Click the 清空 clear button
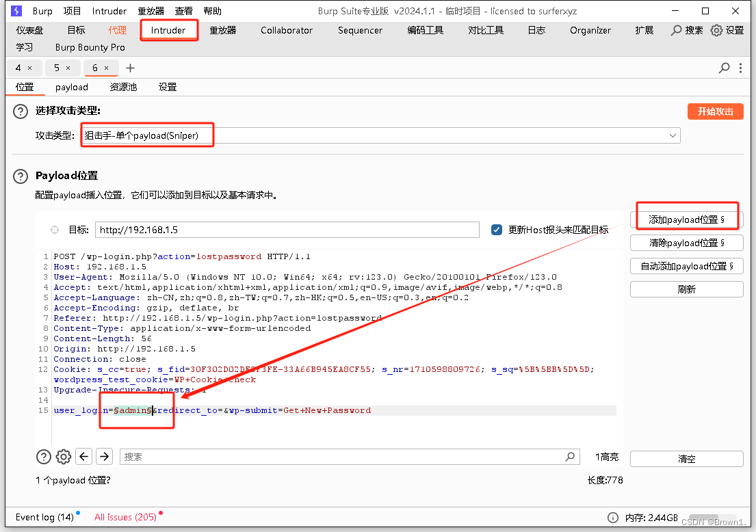The image size is (756, 532). pos(687,459)
